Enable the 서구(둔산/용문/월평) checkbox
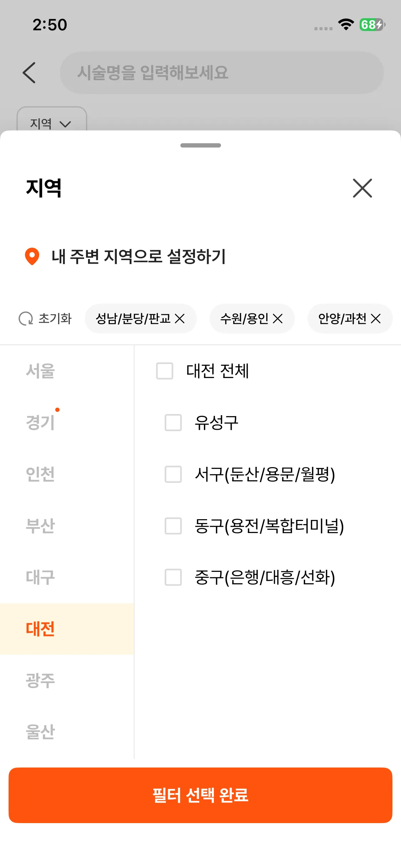The height and width of the screenshot is (868, 401). pos(173,474)
